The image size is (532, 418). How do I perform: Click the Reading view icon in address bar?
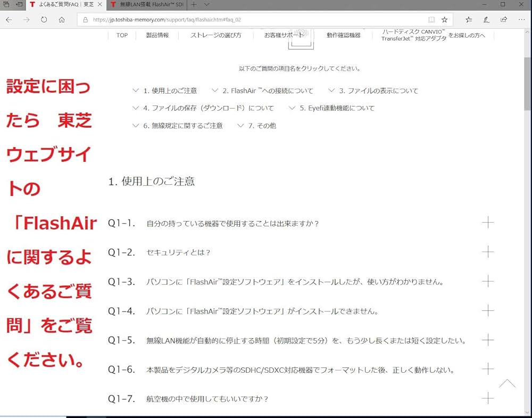(x=432, y=20)
